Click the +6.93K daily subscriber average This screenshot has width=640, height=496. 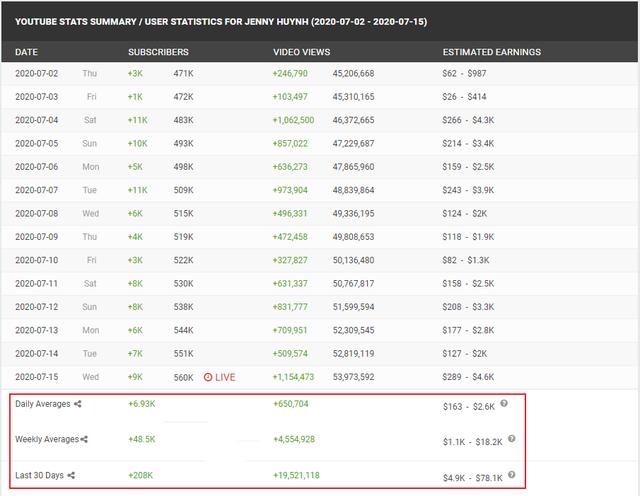(x=142, y=404)
